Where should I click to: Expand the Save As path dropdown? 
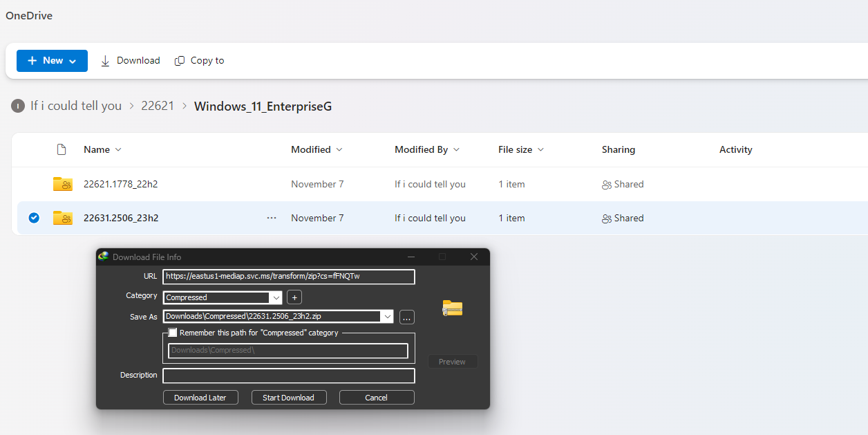point(388,317)
